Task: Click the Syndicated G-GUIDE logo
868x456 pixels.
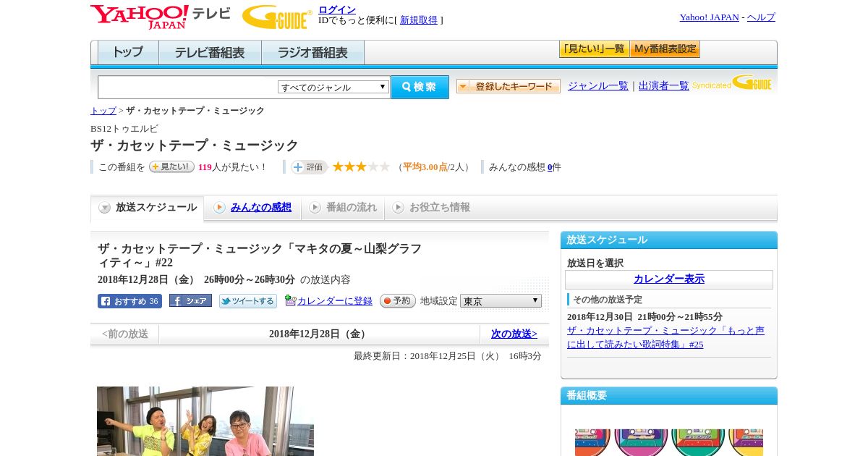Action: tap(731, 83)
